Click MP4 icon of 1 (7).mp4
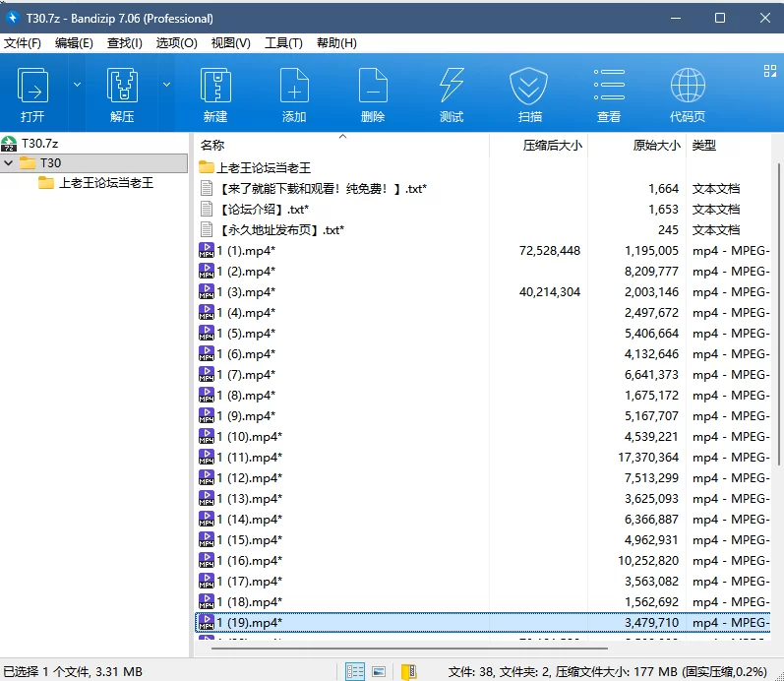Viewport: 784px width, 681px height. click(206, 374)
